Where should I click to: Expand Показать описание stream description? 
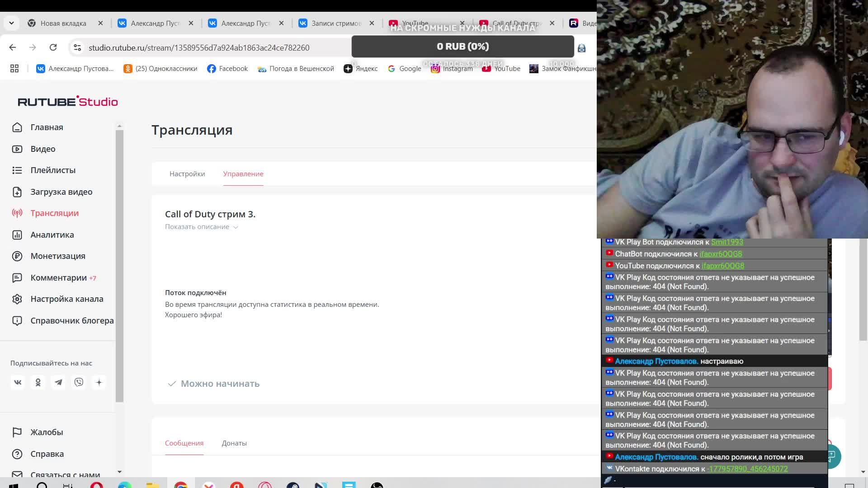[201, 227]
